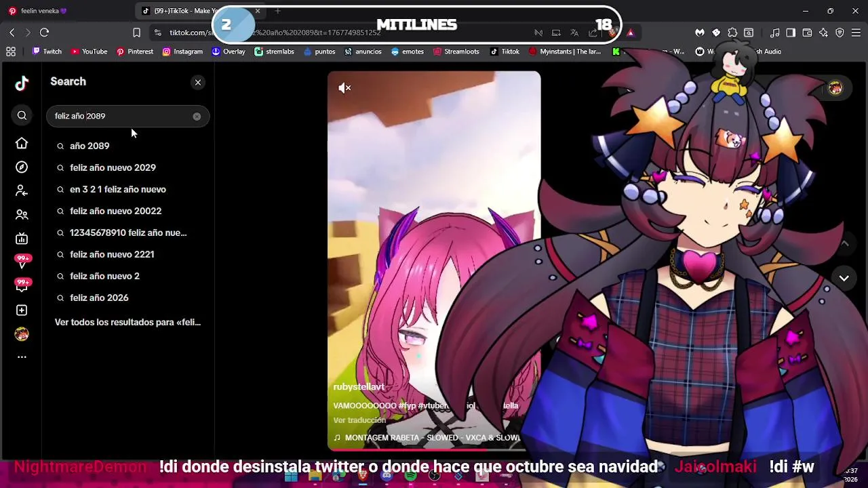Click 'Ver traducción' under the caption
The width and height of the screenshot is (868, 488).
click(359, 420)
